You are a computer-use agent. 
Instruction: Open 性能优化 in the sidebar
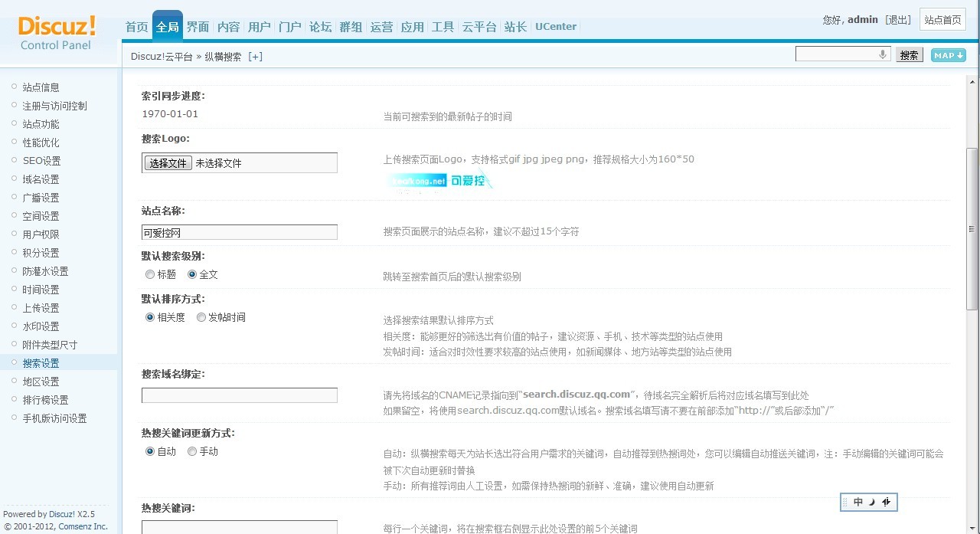point(41,143)
